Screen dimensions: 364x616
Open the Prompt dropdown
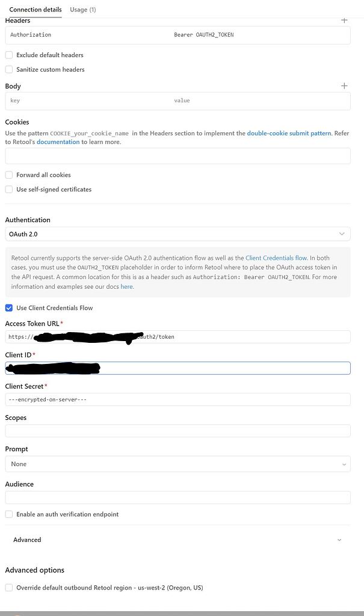[x=177, y=464]
